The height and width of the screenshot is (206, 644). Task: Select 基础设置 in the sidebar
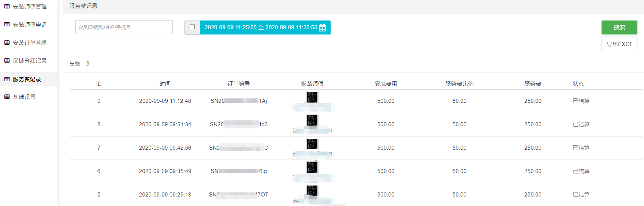click(x=24, y=97)
